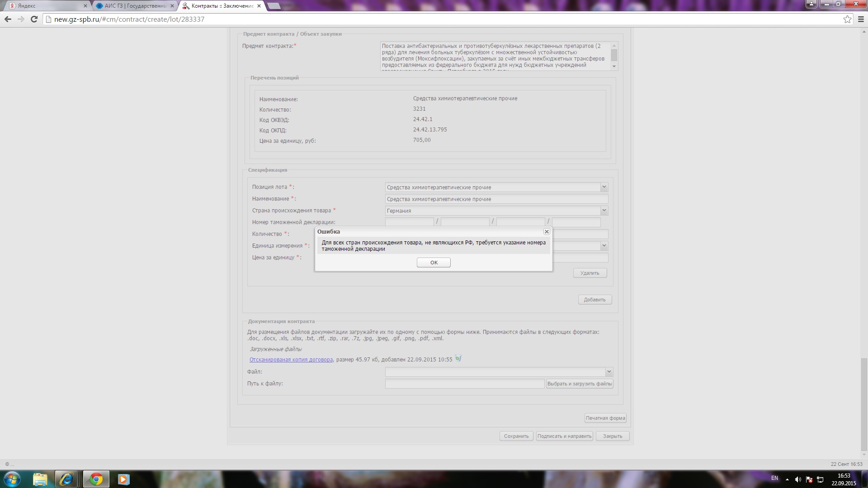
Task: Click the volume icon in tray
Action: tap(798, 479)
